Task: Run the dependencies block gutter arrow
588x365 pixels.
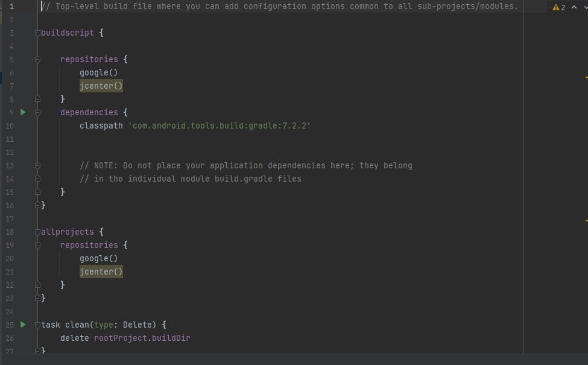Action: [23, 112]
